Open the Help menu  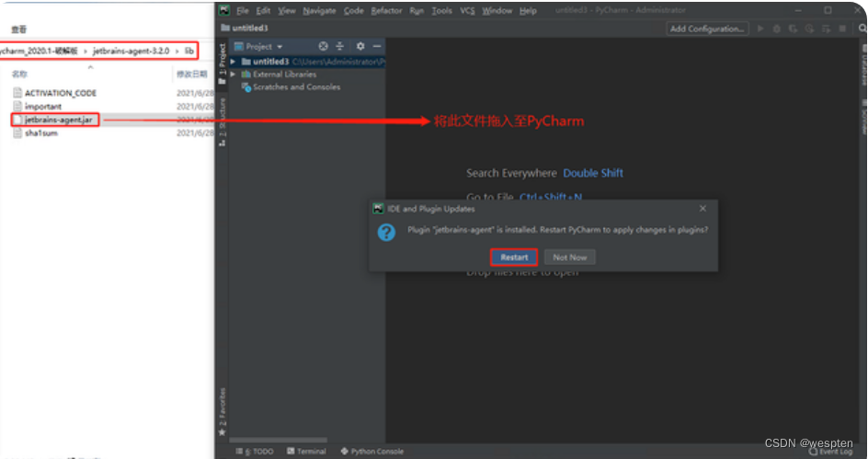pyautogui.click(x=528, y=10)
